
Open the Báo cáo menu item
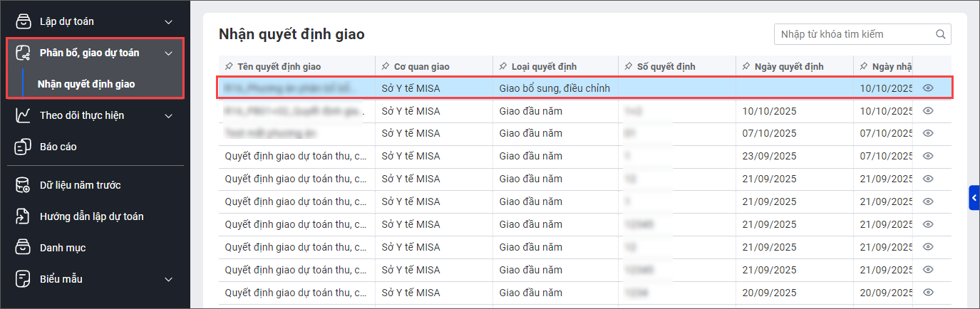tap(58, 147)
